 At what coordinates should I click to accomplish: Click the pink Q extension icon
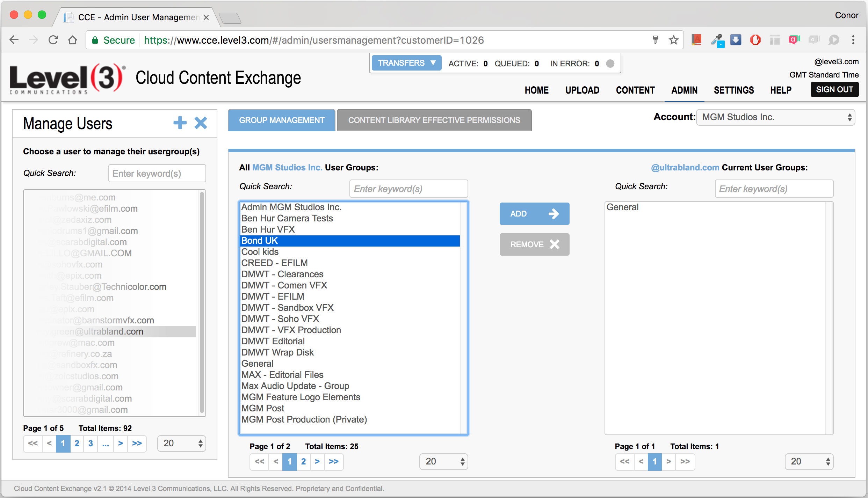pos(794,40)
